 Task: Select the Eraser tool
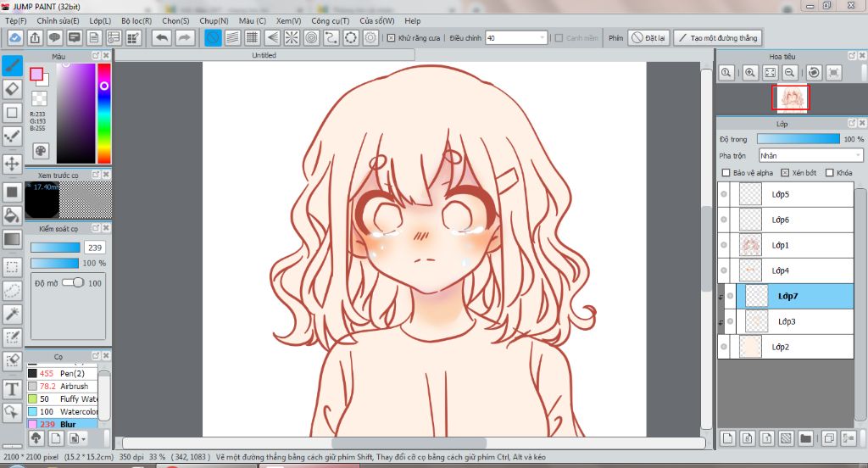point(12,89)
